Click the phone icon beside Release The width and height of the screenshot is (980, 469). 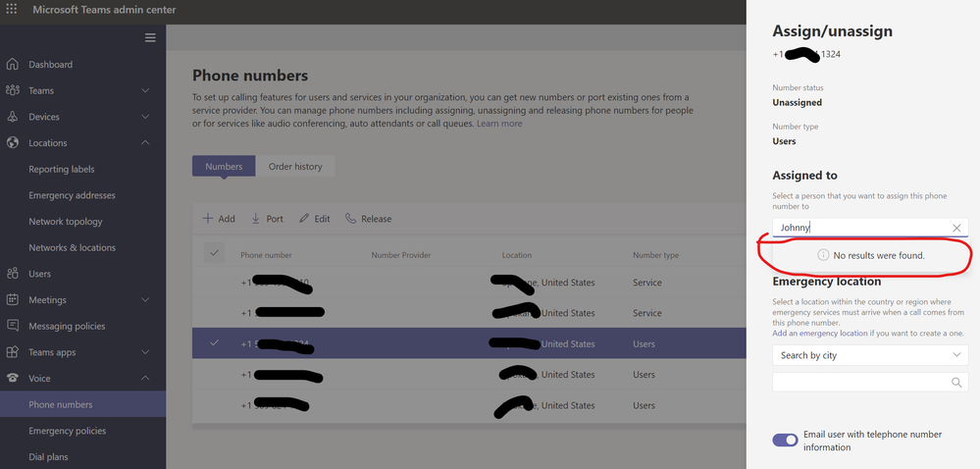[x=350, y=218]
